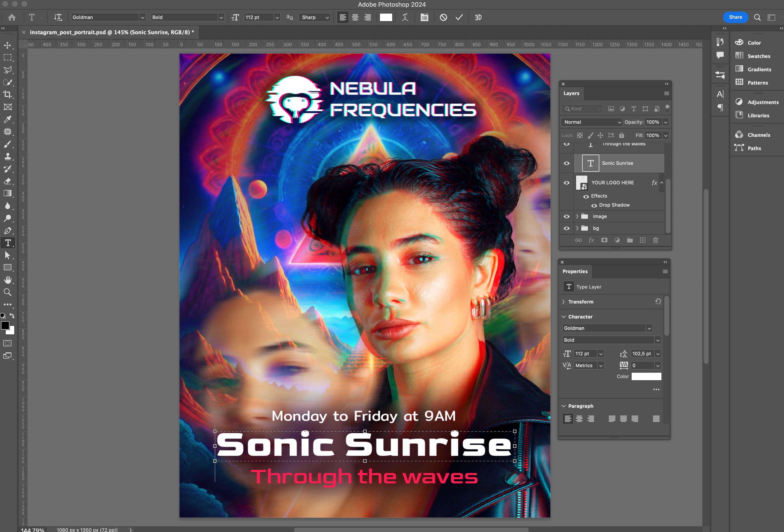The image size is (784, 532).
Task: Choose the Pen tool
Action: point(7,231)
